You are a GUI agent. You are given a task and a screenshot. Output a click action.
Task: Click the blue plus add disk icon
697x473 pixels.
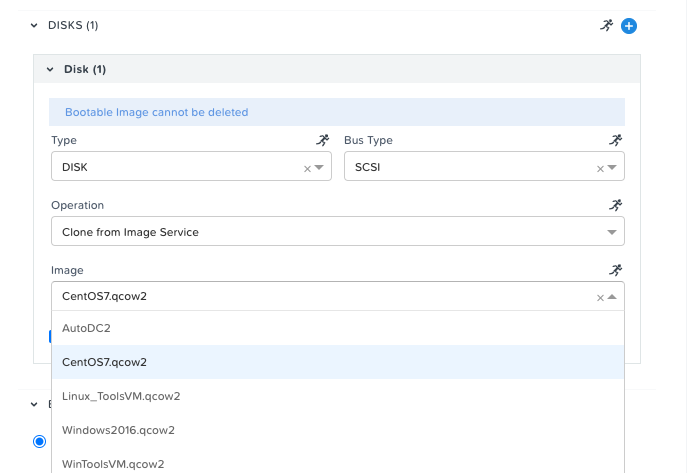point(629,26)
